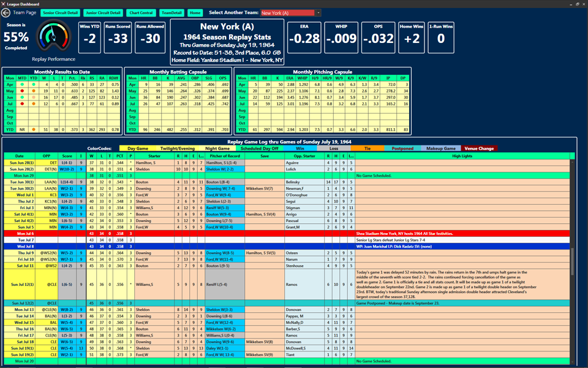Select the Runs Allowed stat tile
Screen dimensions: 588x368
coord(150,37)
